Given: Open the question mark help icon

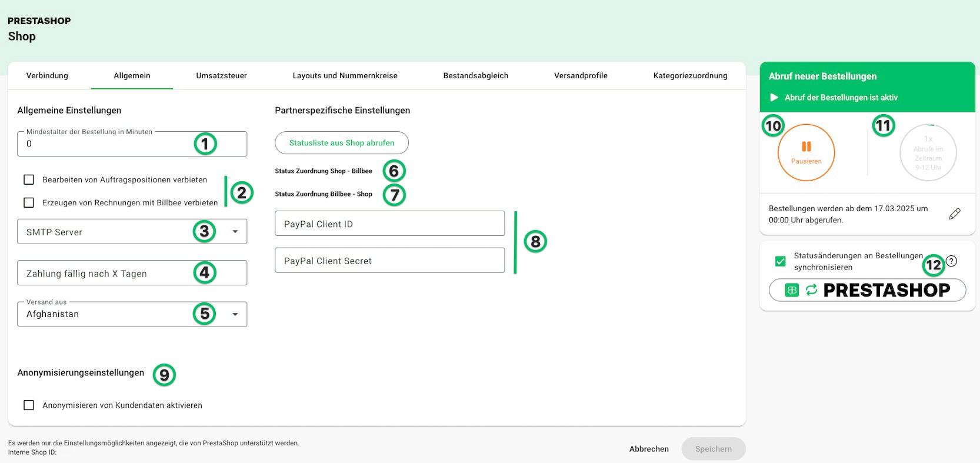Looking at the screenshot, I should coord(951,261).
